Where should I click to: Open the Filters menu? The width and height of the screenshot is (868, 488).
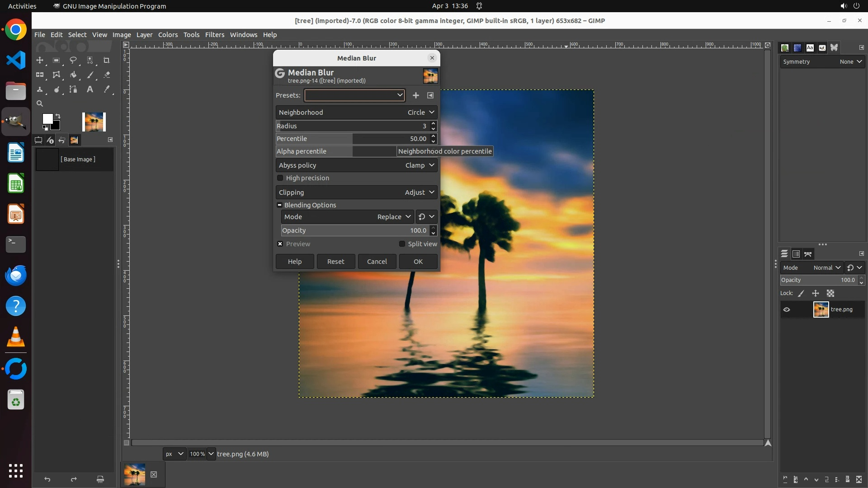click(x=214, y=35)
